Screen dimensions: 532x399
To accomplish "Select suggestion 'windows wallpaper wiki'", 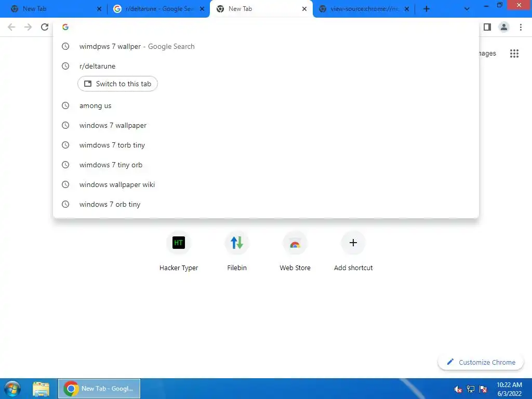I will click(266, 184).
